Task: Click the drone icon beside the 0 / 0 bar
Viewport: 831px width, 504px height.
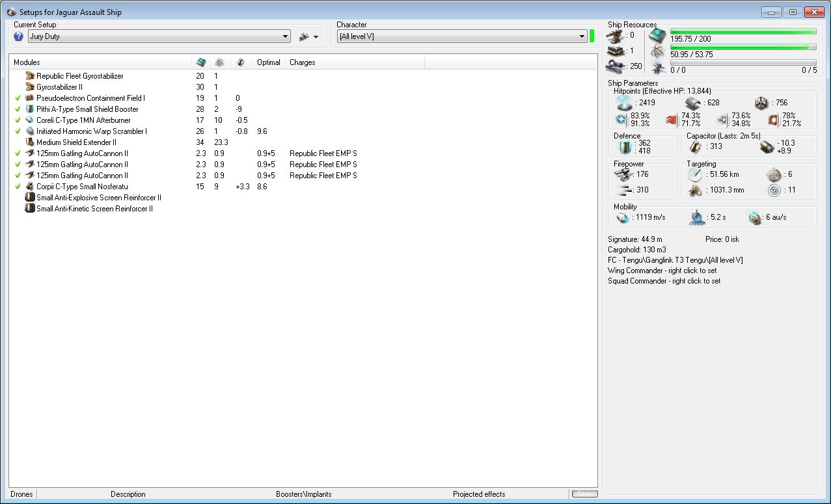Action: tap(657, 66)
